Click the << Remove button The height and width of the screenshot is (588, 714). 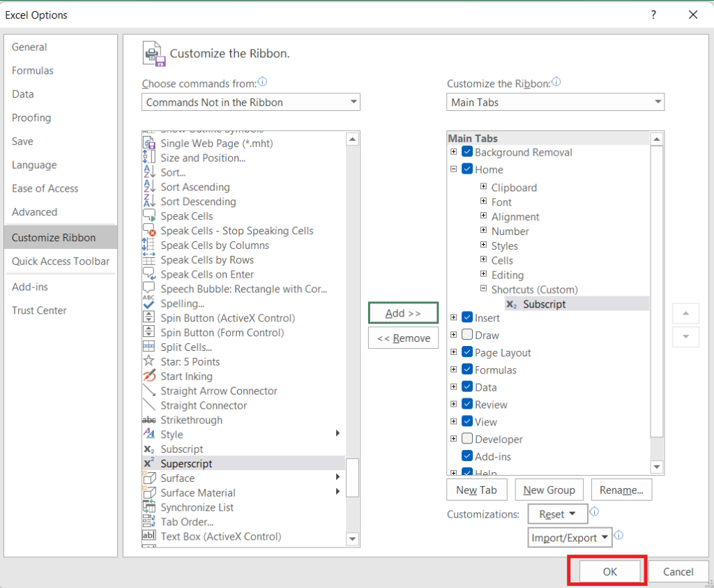[404, 338]
